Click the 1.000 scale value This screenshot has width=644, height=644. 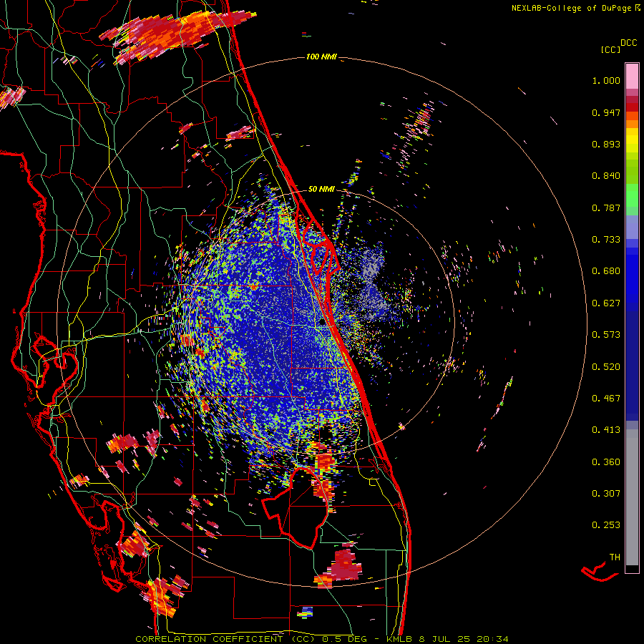pos(606,80)
